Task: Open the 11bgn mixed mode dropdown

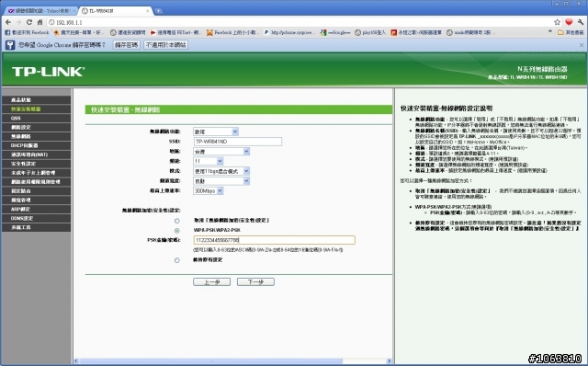Action: click(221, 171)
